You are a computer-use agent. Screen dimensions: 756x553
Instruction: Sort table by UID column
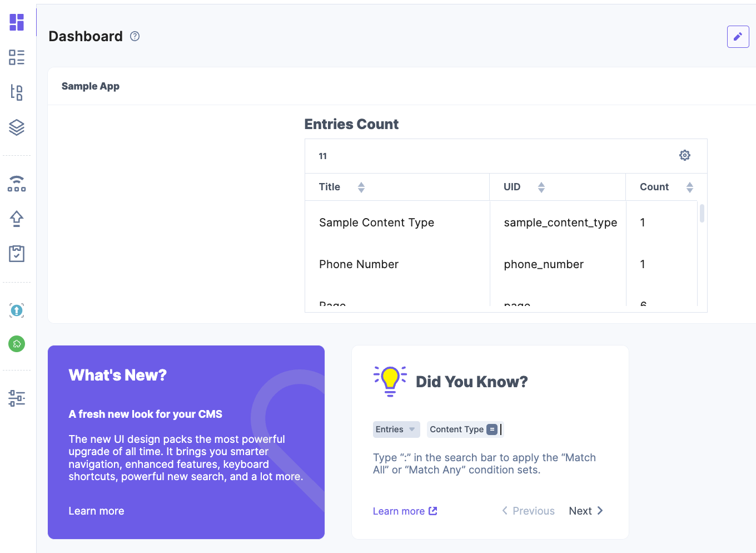click(541, 187)
